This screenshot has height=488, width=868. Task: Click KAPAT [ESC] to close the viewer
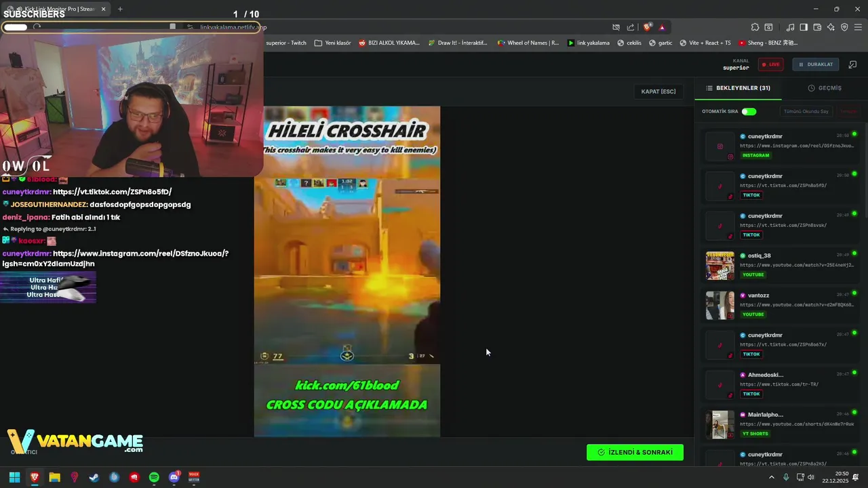click(658, 91)
